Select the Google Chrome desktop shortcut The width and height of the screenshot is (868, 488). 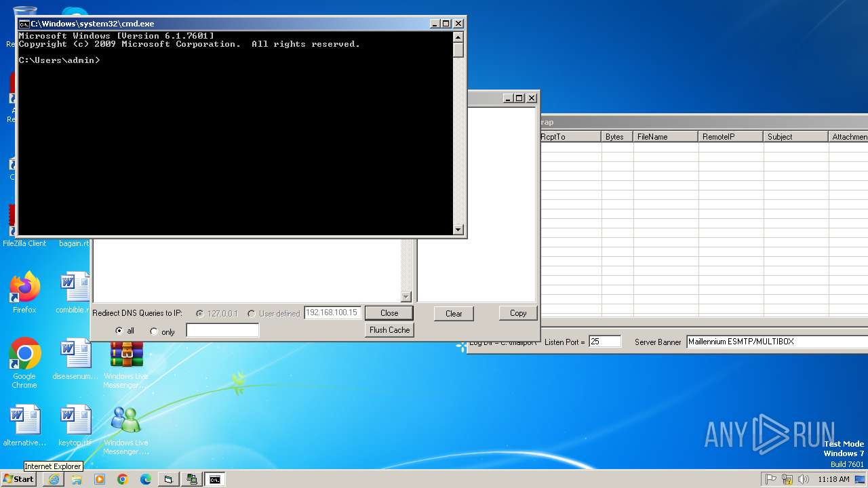pos(24,364)
